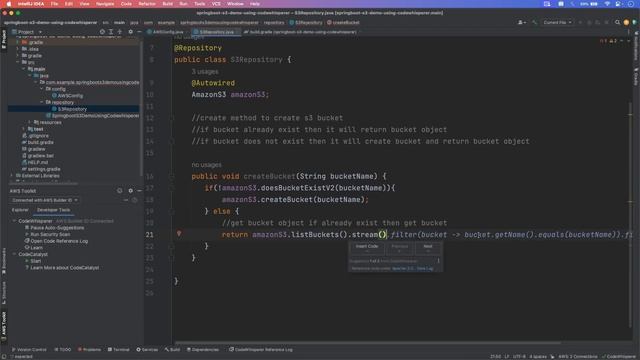Click the Search Everywhere magnifier icon
The width and height of the screenshot is (640, 360).
pos(617,22)
